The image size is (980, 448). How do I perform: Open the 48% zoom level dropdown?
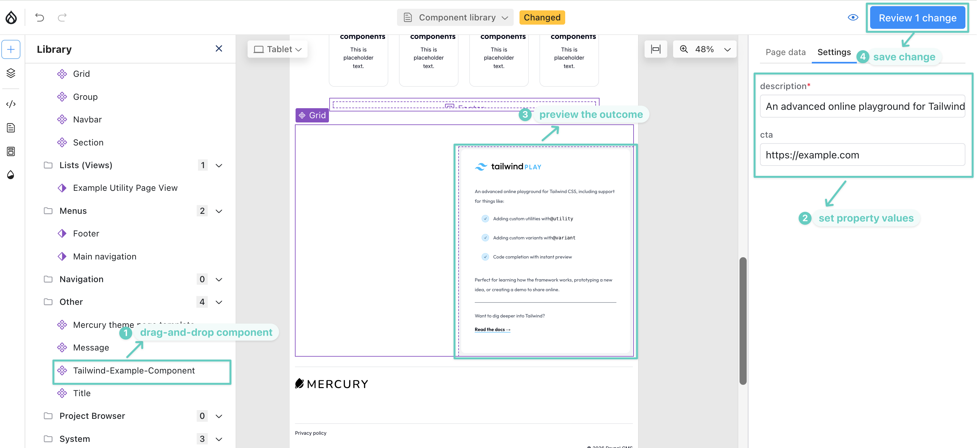713,49
